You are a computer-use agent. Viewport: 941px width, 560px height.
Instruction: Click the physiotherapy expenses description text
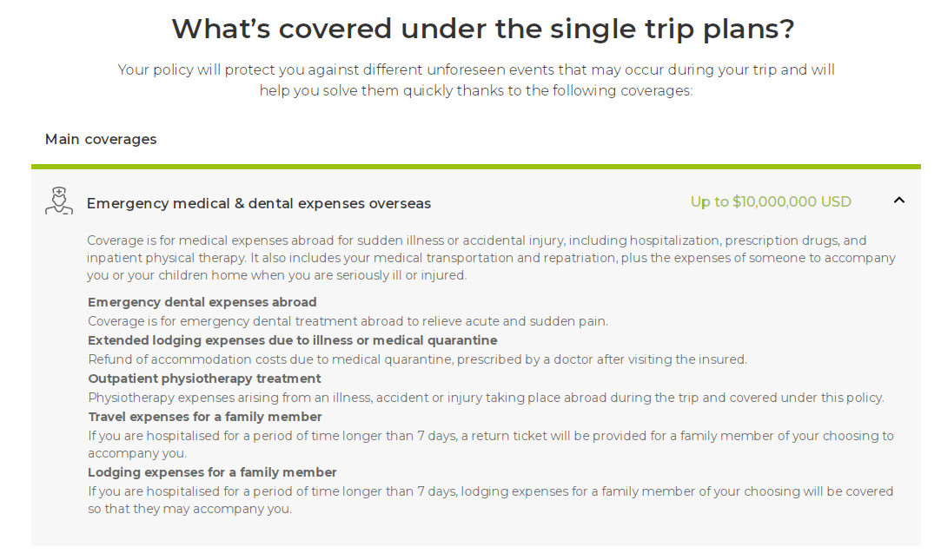click(x=486, y=399)
